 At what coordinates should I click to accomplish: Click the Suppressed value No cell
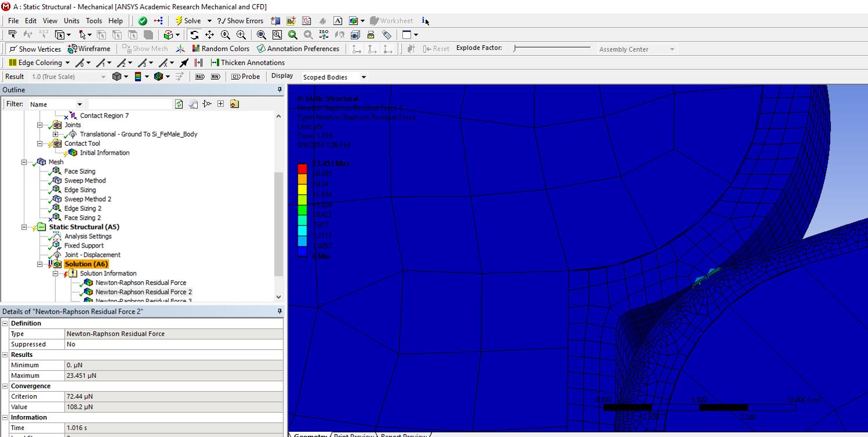click(x=174, y=344)
